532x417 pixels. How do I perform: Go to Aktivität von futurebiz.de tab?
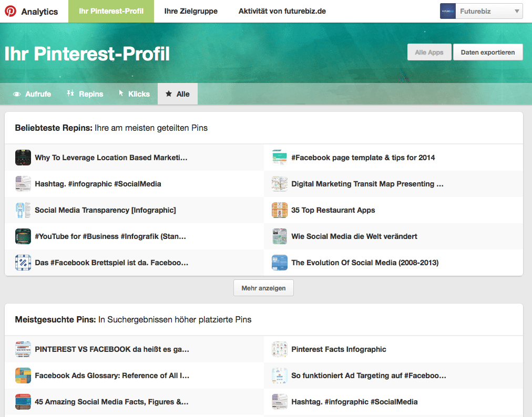tap(282, 11)
